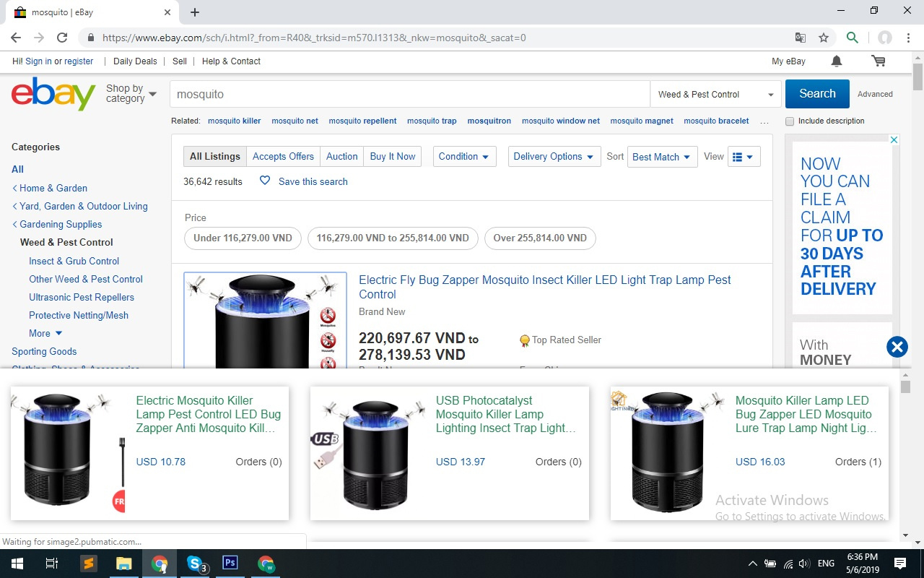Click the page vertical scrollbar thumb
Viewport: 924px width, 578px height.
click(x=918, y=77)
